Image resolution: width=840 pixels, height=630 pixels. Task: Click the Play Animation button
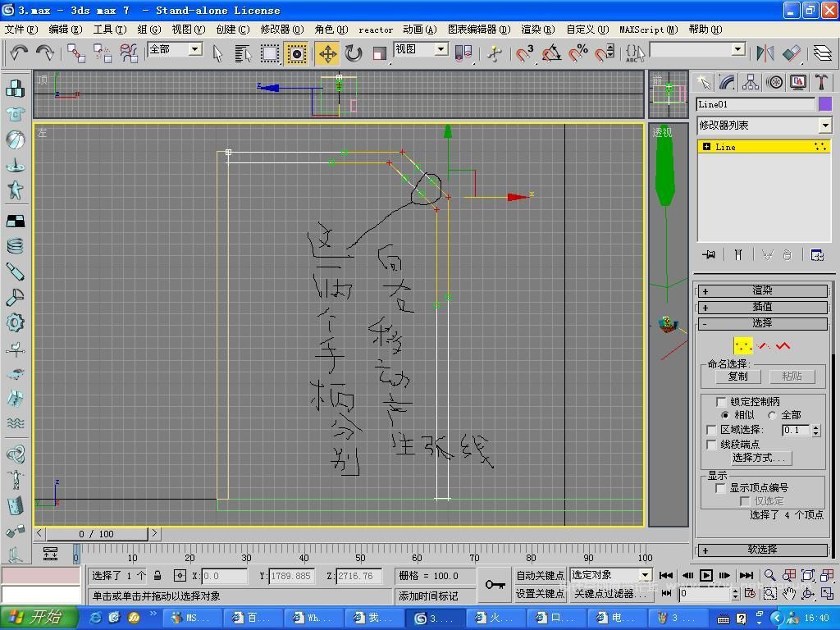click(x=706, y=575)
